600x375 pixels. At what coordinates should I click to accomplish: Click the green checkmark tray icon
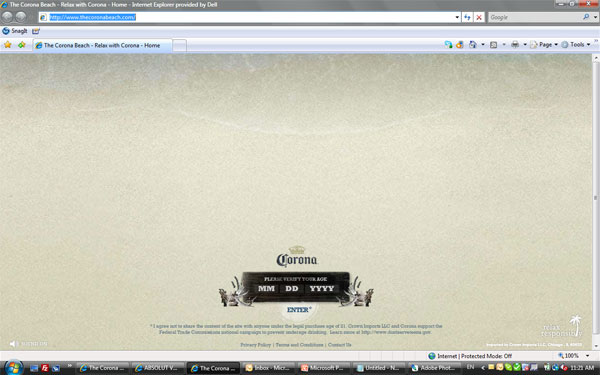[517, 367]
